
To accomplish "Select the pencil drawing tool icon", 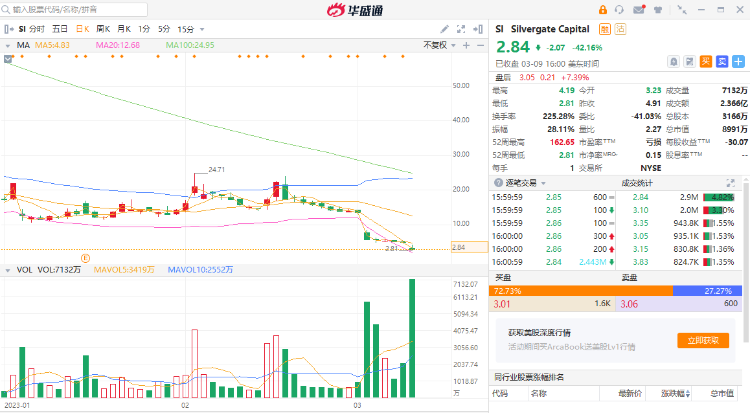I will tap(444, 29).
